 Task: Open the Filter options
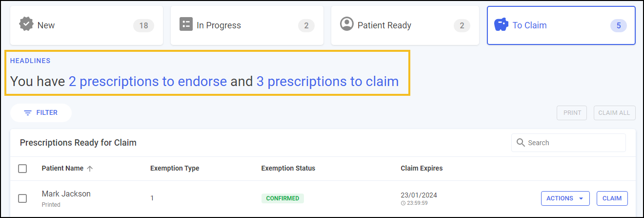[41, 113]
